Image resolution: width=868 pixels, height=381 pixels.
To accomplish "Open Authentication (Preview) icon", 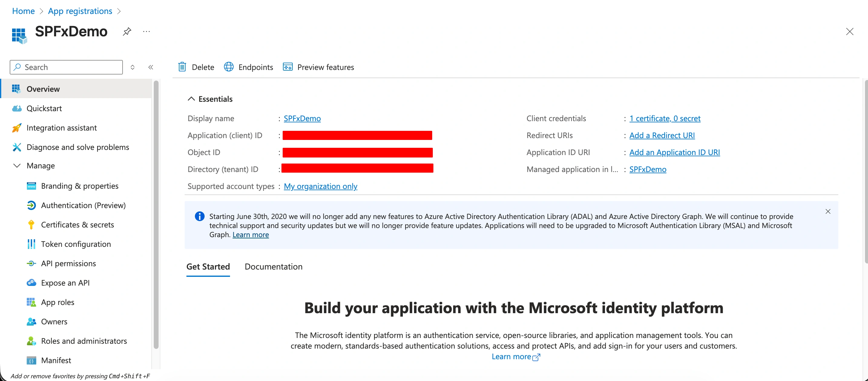I will [x=31, y=205].
